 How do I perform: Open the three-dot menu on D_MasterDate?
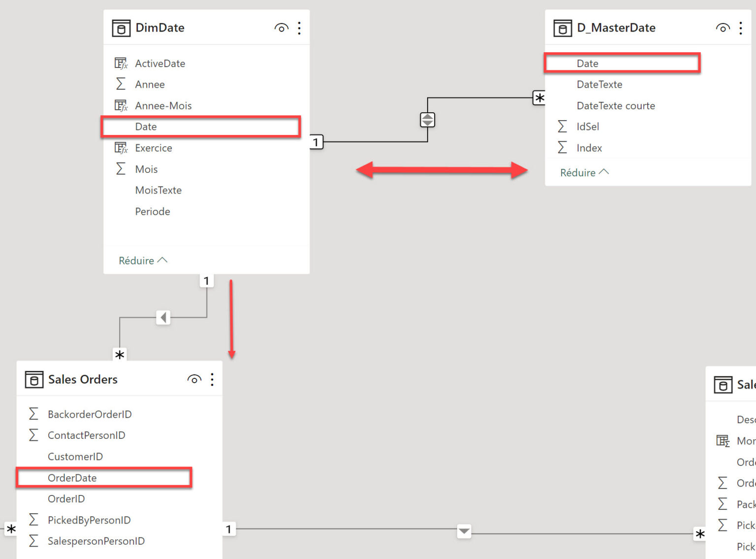tap(741, 28)
